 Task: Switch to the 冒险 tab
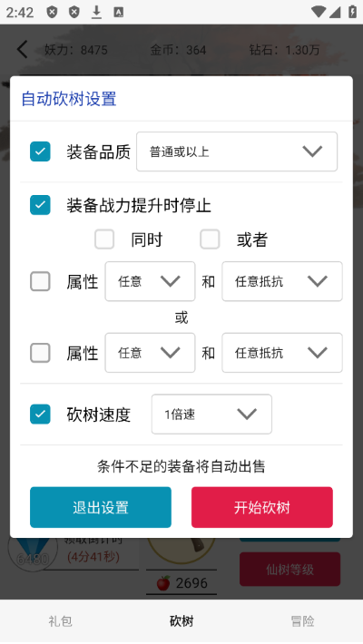tap(302, 621)
